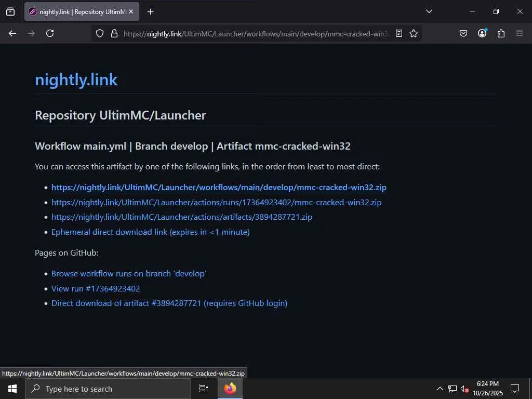Open the nightly.link heading link
The width and height of the screenshot is (532, 399).
click(x=76, y=79)
